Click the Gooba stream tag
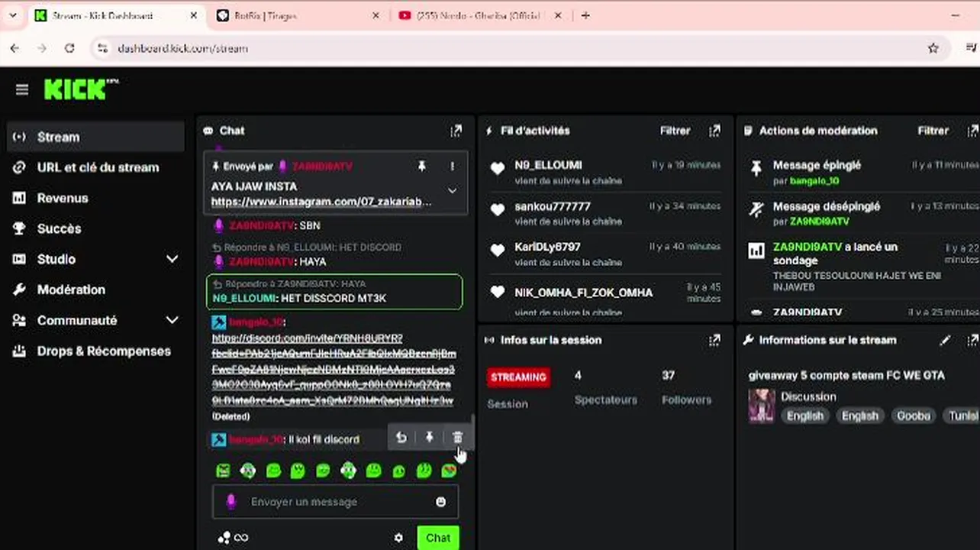 tap(914, 416)
